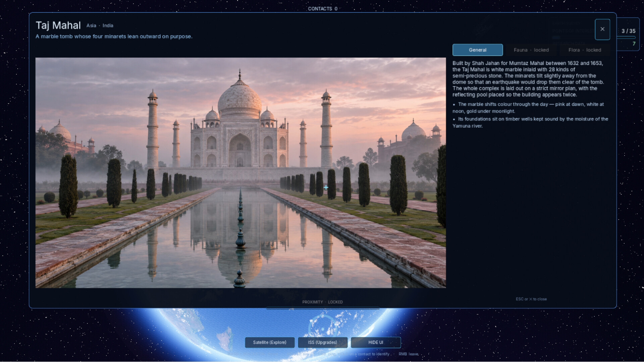Close the Taj Mahal info panel

pyautogui.click(x=602, y=29)
